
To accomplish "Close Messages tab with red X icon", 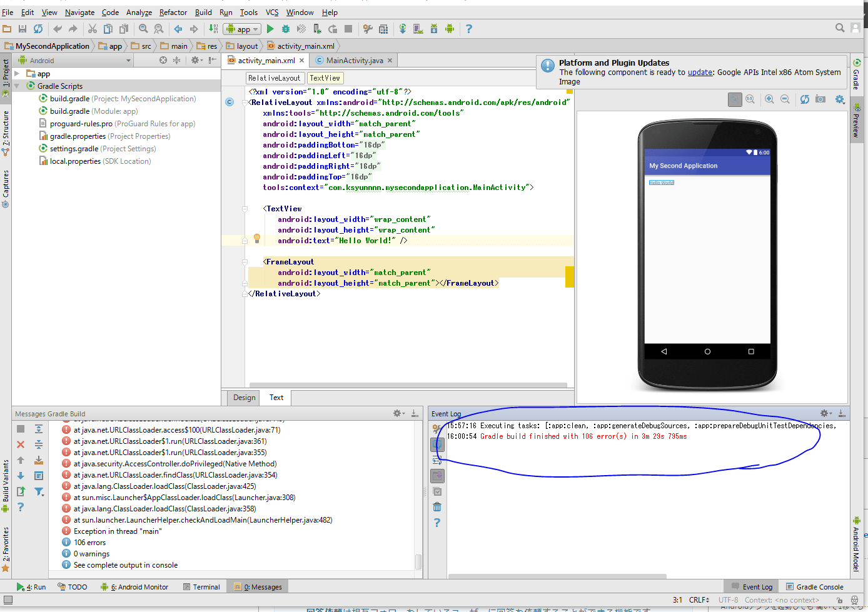I will click(21, 444).
